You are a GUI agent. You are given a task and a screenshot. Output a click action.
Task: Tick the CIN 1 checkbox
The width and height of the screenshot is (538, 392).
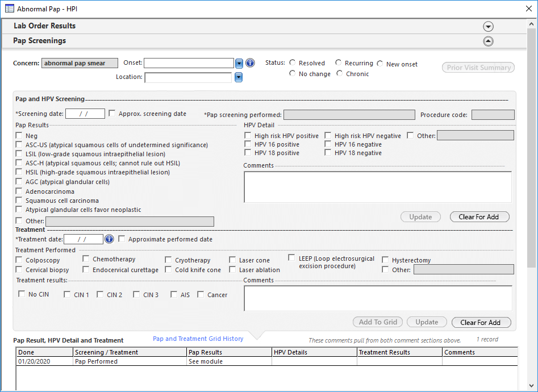click(x=67, y=294)
